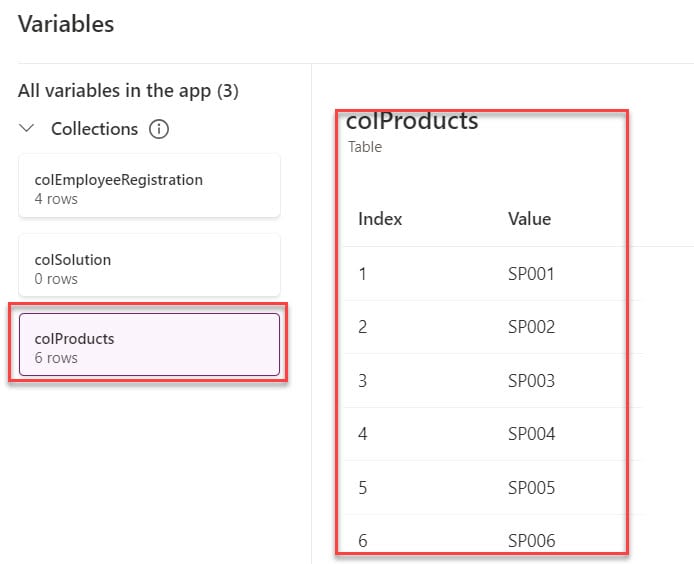The width and height of the screenshot is (694, 564).
Task: Click the Value column header
Action: pyautogui.click(x=529, y=219)
